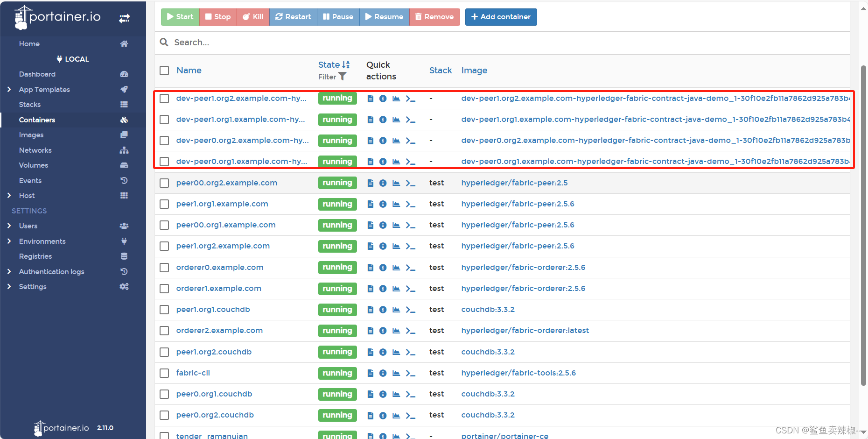The height and width of the screenshot is (439, 868).
Task: Expand the Settings sidebar section
Action: [9, 286]
